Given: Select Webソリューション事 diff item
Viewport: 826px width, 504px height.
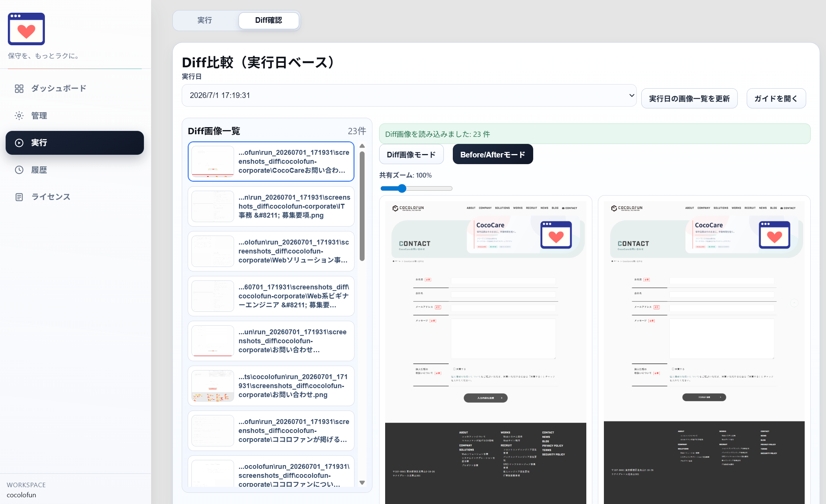Looking at the screenshot, I should click(271, 251).
